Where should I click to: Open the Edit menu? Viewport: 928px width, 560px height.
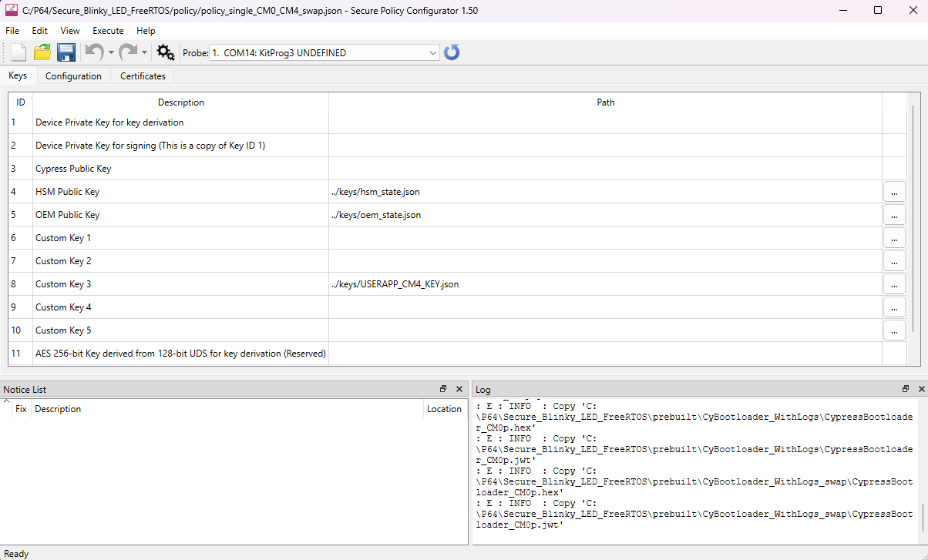(39, 31)
